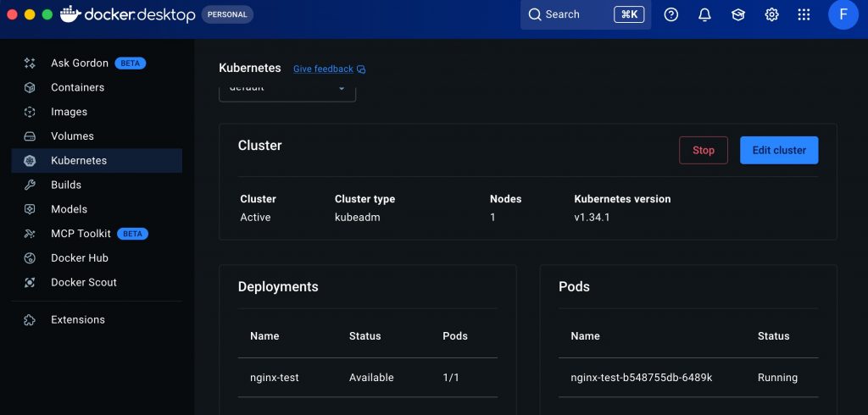Open the notifications bell icon

[x=704, y=14]
